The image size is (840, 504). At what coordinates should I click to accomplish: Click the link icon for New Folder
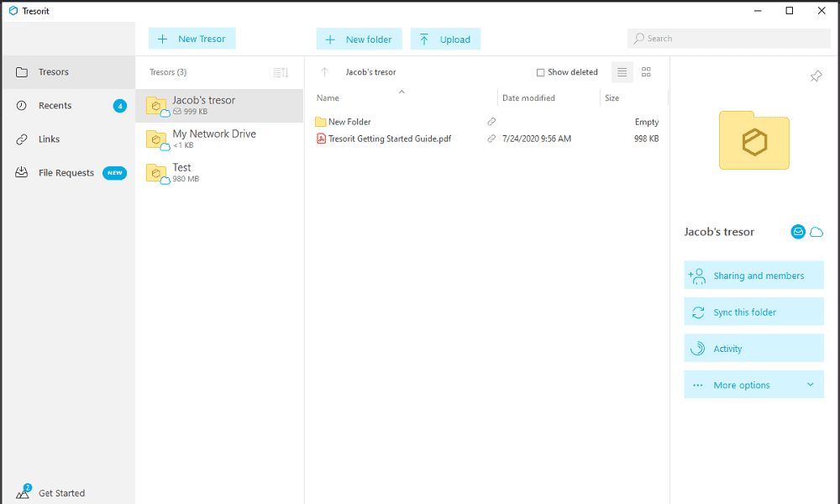[491, 122]
